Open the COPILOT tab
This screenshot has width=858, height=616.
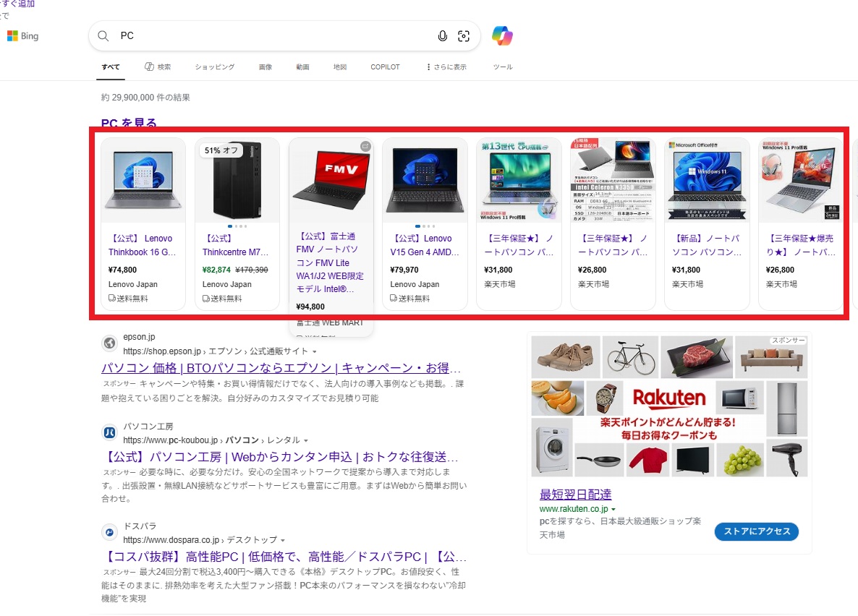[x=385, y=67]
